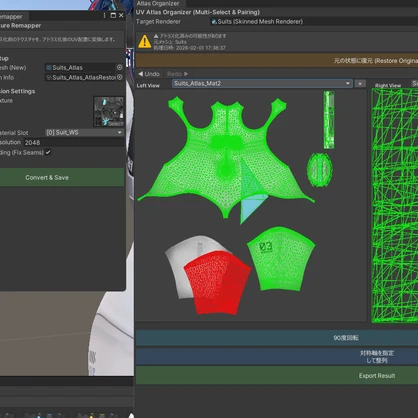Click the Undo button
418x418 pixels.
[x=149, y=74]
